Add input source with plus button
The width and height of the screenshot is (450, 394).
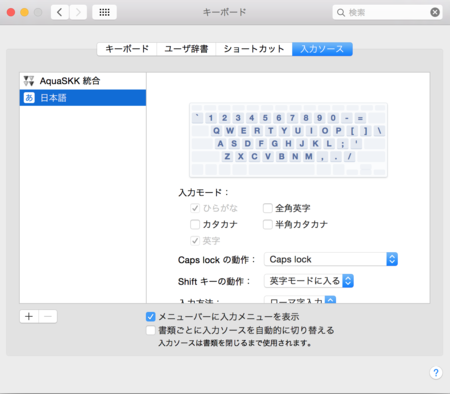click(x=29, y=316)
